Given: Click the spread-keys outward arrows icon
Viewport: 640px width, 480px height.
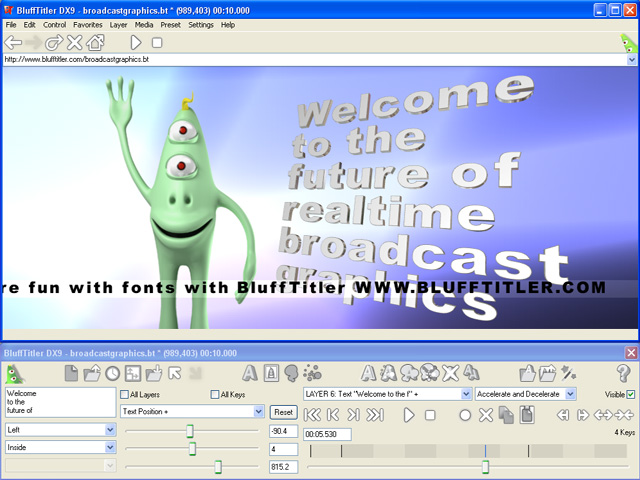Looking at the screenshot, I should tap(603, 416).
